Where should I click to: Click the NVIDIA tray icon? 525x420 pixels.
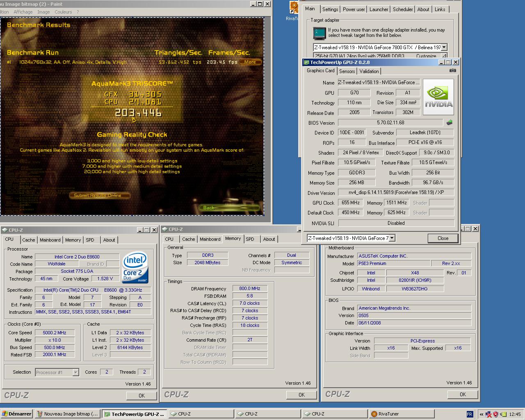503,414
